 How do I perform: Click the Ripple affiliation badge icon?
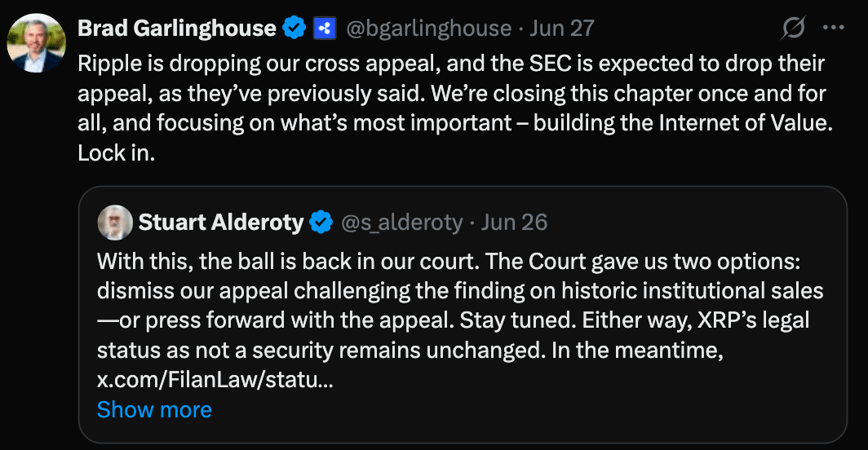click(325, 28)
